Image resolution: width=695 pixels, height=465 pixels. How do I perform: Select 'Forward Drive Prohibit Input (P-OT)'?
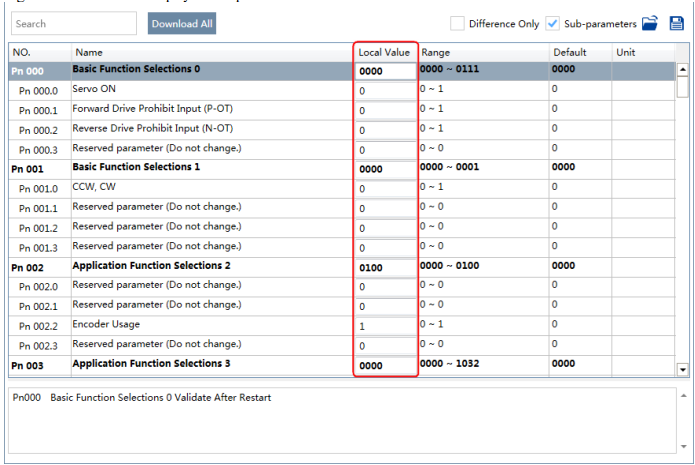tap(152, 109)
